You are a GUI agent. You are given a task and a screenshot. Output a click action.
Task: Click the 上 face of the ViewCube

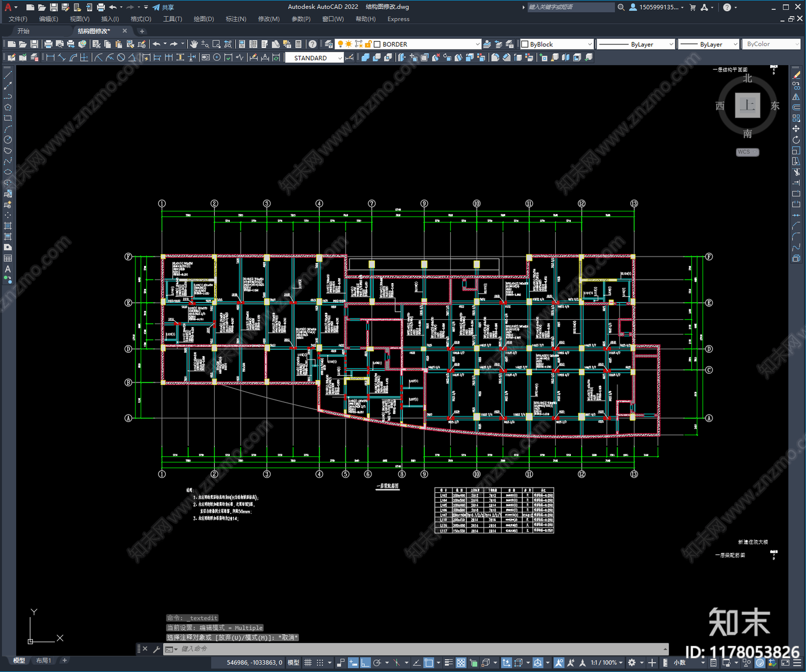coord(748,105)
